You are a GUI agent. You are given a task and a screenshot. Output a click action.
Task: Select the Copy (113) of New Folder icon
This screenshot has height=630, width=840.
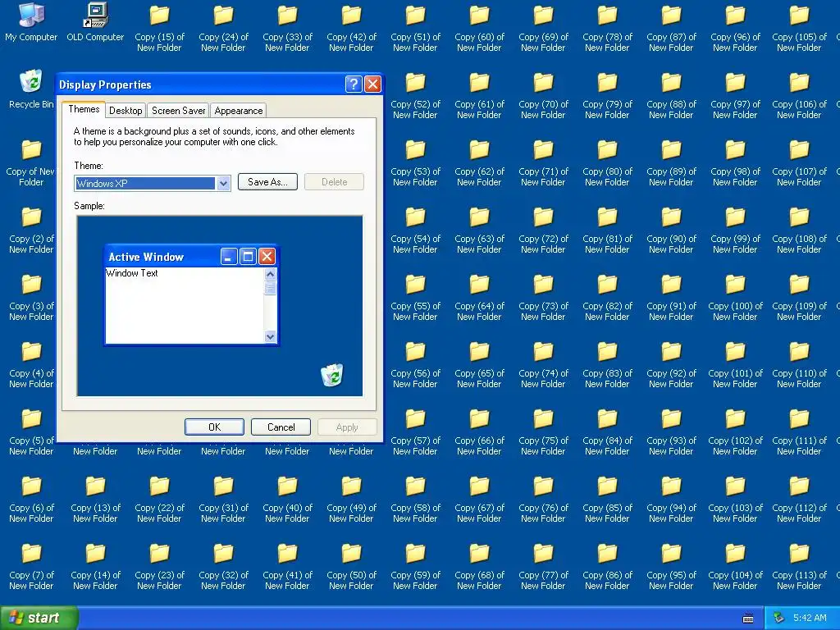point(799,566)
